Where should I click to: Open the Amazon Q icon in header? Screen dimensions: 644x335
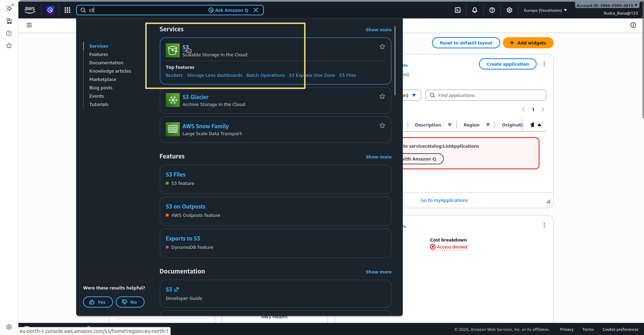[50, 10]
